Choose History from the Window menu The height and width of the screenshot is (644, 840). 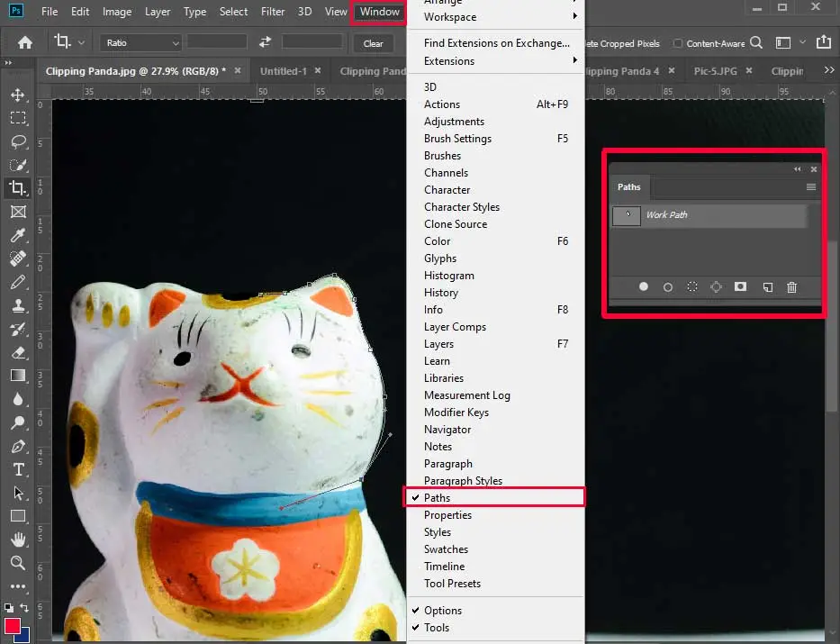pos(494,293)
